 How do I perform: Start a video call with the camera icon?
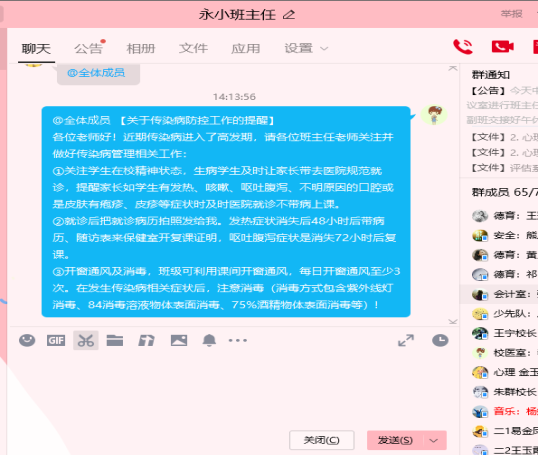pyautogui.click(x=502, y=47)
